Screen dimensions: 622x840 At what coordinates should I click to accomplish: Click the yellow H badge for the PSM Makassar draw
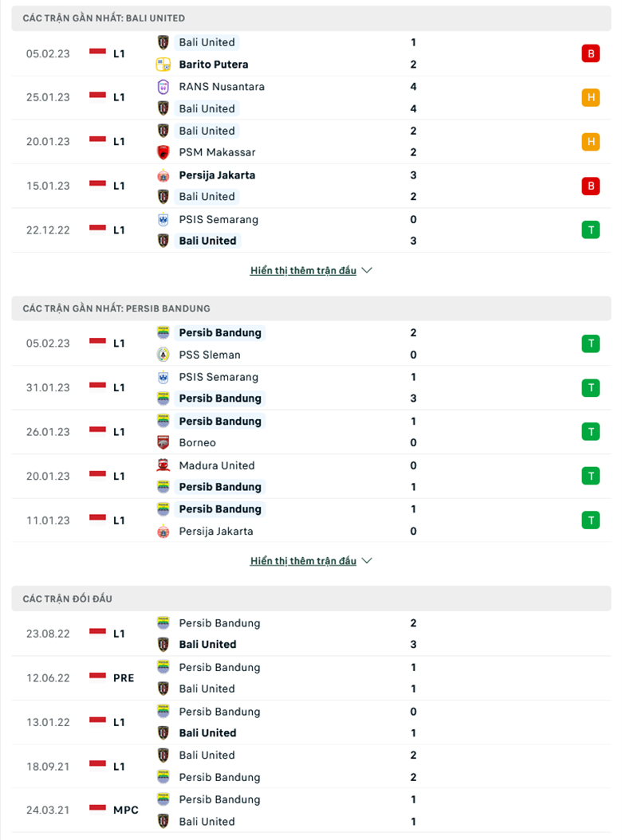[591, 141]
